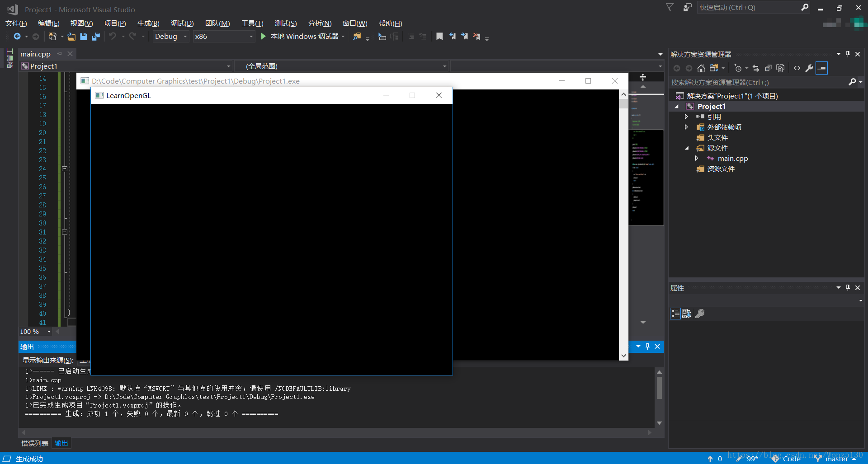
Task: Clear all bookmarks with the red X icon
Action: (x=476, y=36)
